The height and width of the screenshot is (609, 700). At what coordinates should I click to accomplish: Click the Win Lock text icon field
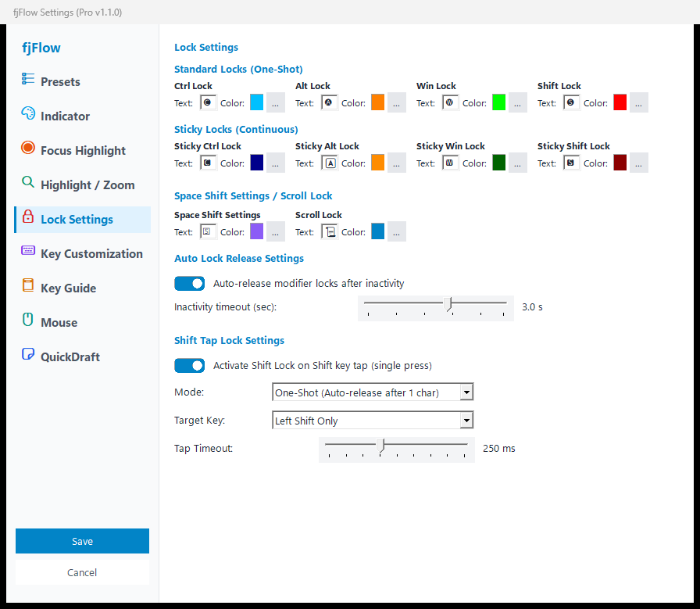[450, 102]
